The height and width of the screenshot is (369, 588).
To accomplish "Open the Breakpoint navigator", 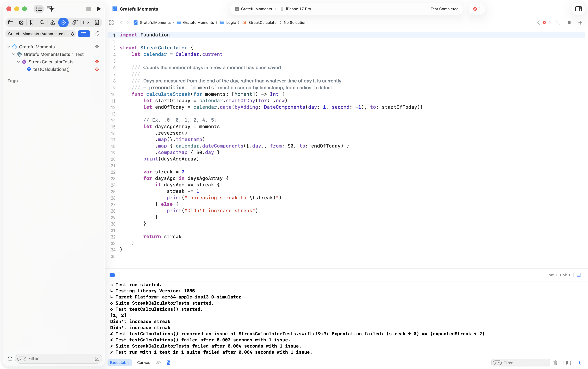I will coord(86,22).
